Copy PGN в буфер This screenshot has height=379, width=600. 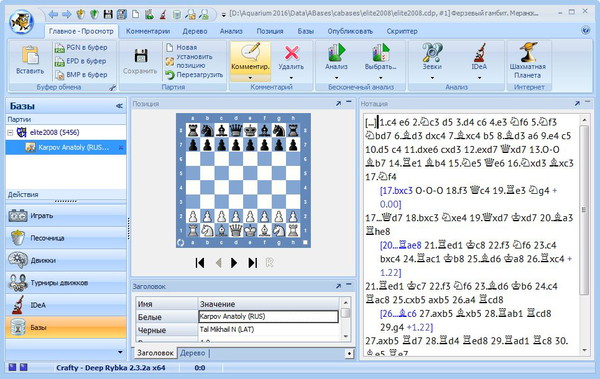click(x=81, y=47)
